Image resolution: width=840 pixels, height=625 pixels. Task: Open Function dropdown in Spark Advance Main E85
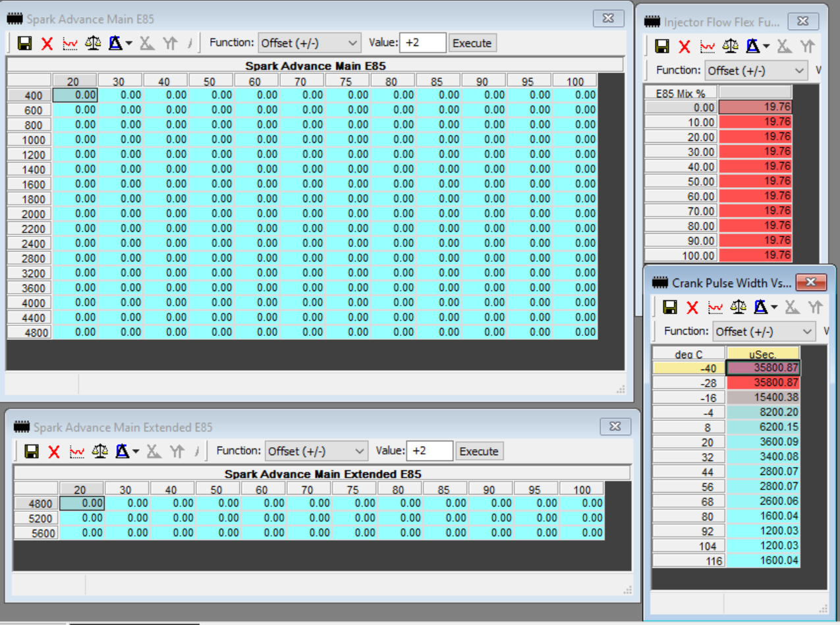(x=309, y=43)
